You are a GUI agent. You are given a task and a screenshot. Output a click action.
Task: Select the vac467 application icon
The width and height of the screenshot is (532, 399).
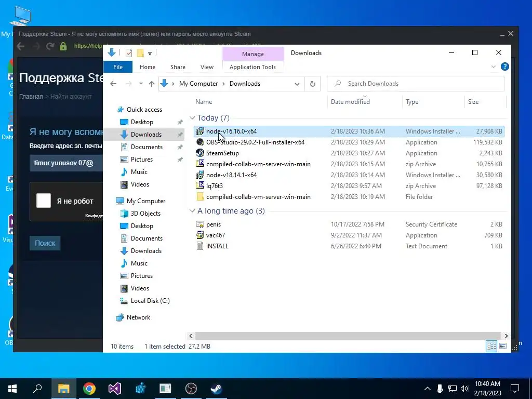[x=200, y=235]
